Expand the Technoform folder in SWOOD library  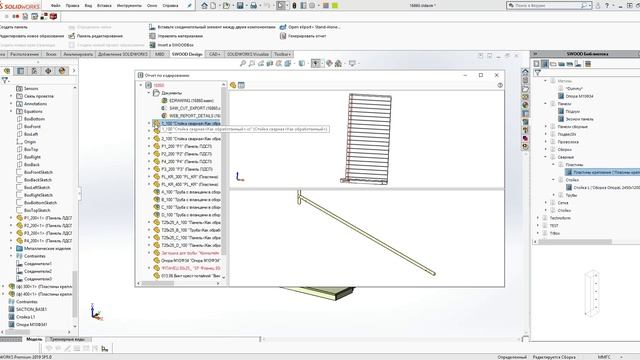pyautogui.click(x=538, y=218)
